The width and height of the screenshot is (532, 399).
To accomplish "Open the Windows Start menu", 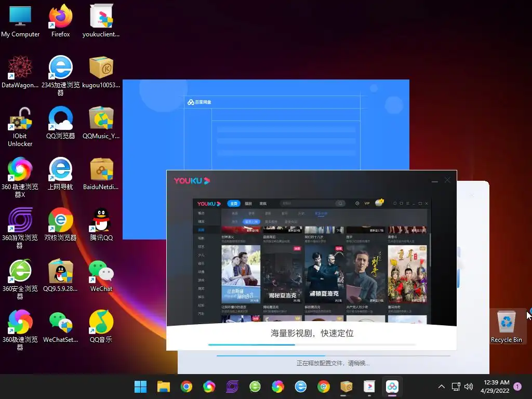I will [140, 387].
